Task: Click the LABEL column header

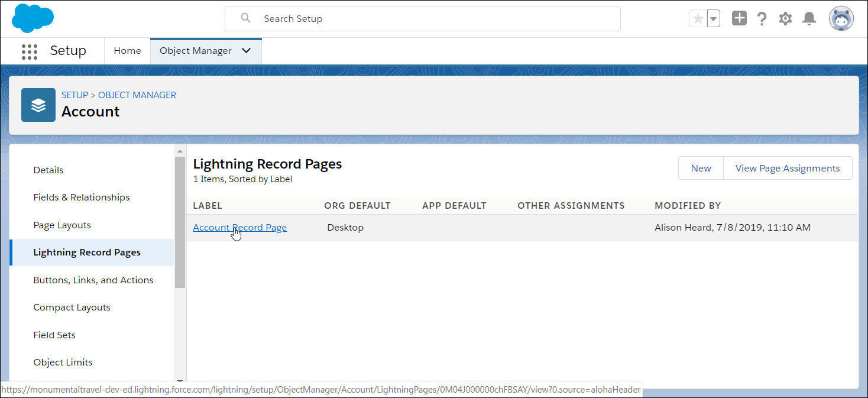Action: tap(208, 206)
